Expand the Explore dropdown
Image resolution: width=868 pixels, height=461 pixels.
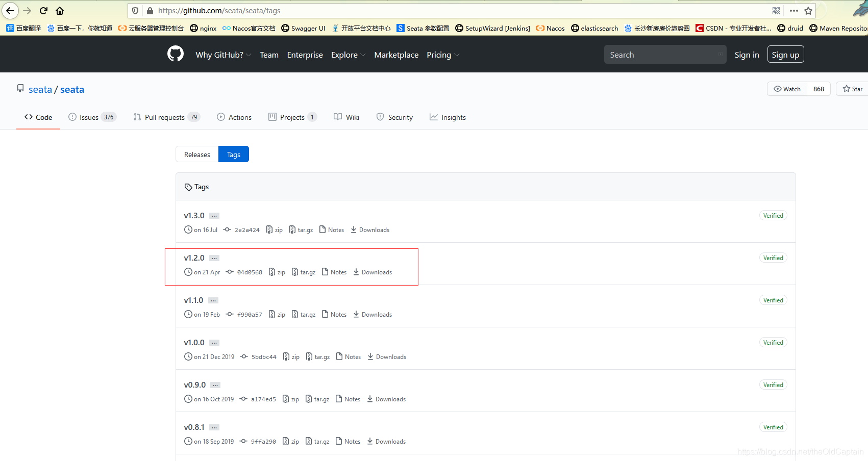pyautogui.click(x=348, y=55)
